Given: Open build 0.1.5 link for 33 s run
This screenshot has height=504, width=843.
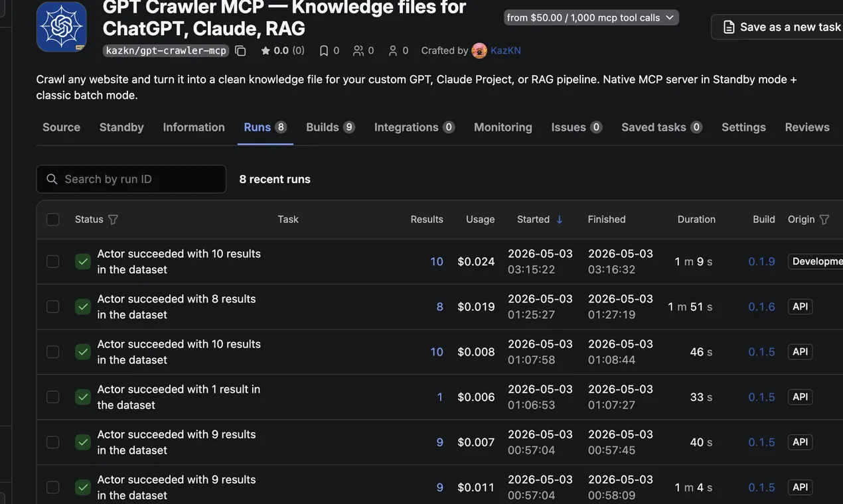Looking at the screenshot, I should (761, 397).
